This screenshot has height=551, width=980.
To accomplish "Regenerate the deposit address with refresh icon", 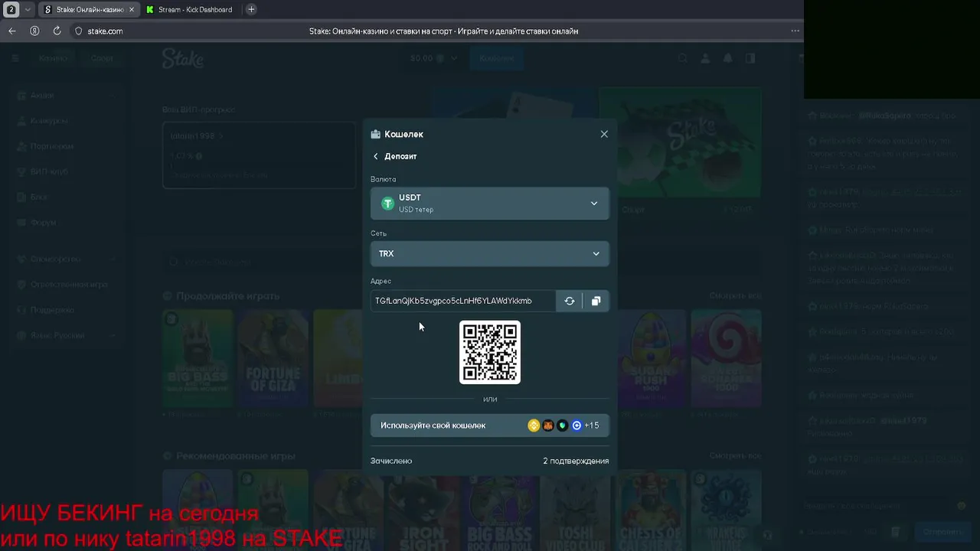I will 570,301.
